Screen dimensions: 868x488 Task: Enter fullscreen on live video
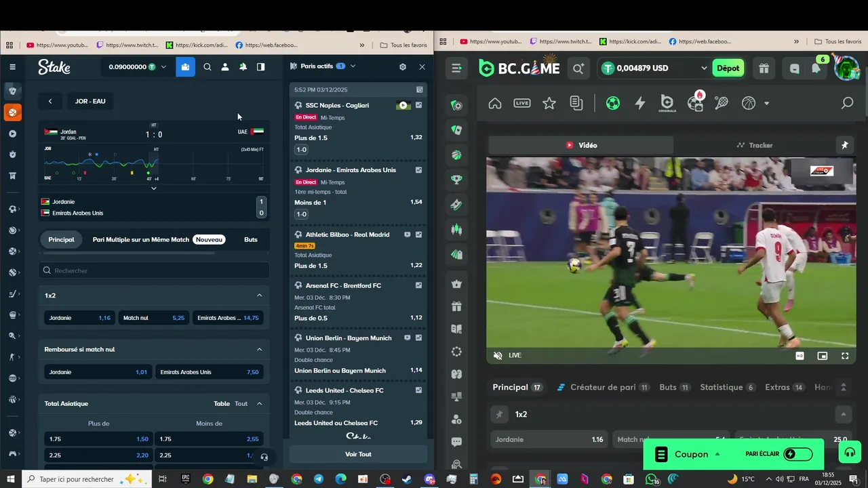click(845, 356)
